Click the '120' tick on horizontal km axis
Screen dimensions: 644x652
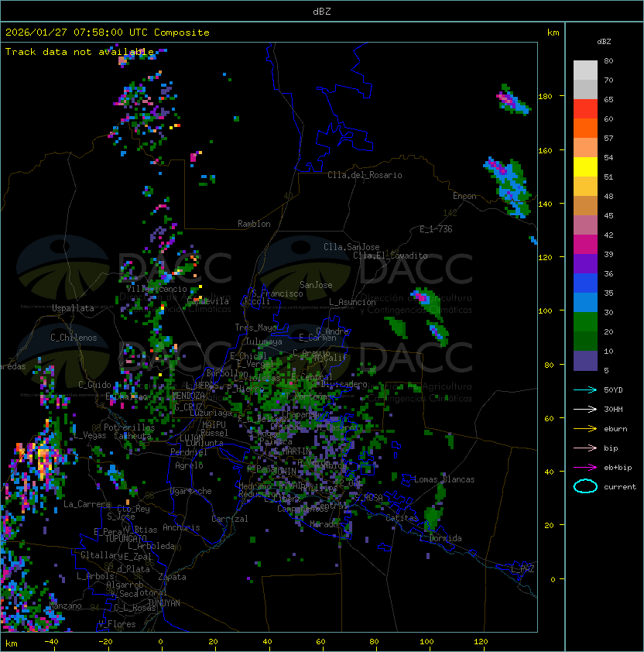point(481,642)
